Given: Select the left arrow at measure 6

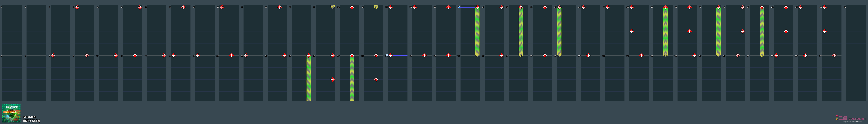Looking at the screenshot, I should 53,55.
